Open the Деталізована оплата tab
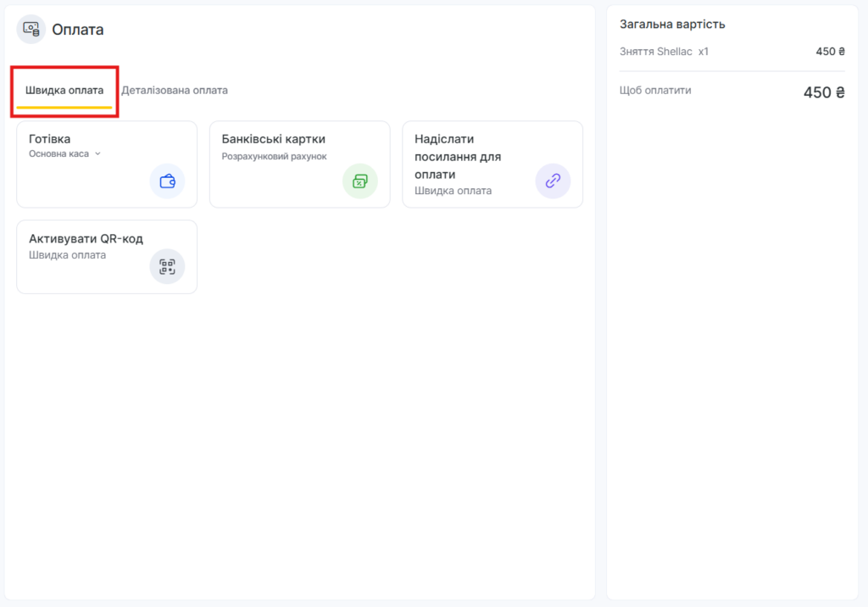The height and width of the screenshot is (607, 868). (174, 90)
